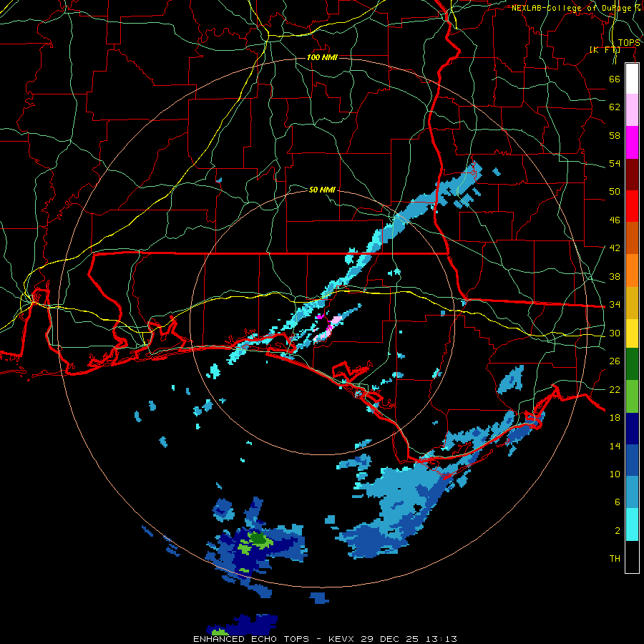Click the 13:13 time stamp

(440, 639)
